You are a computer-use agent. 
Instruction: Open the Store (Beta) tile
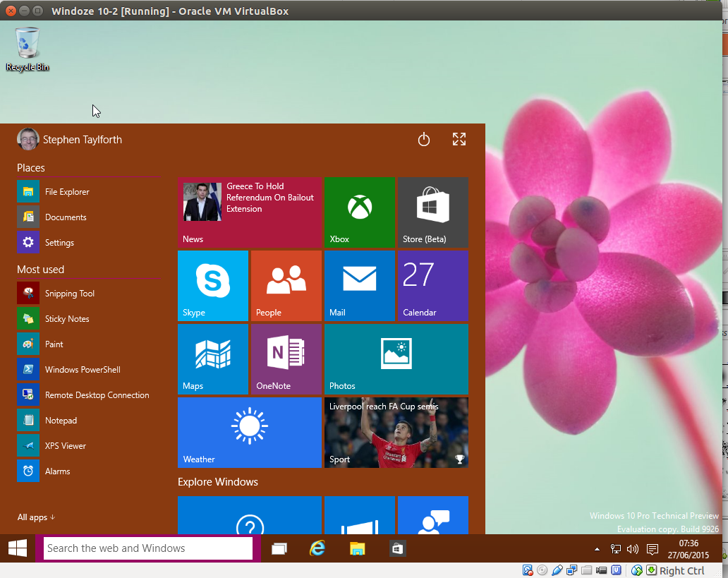[432, 212]
